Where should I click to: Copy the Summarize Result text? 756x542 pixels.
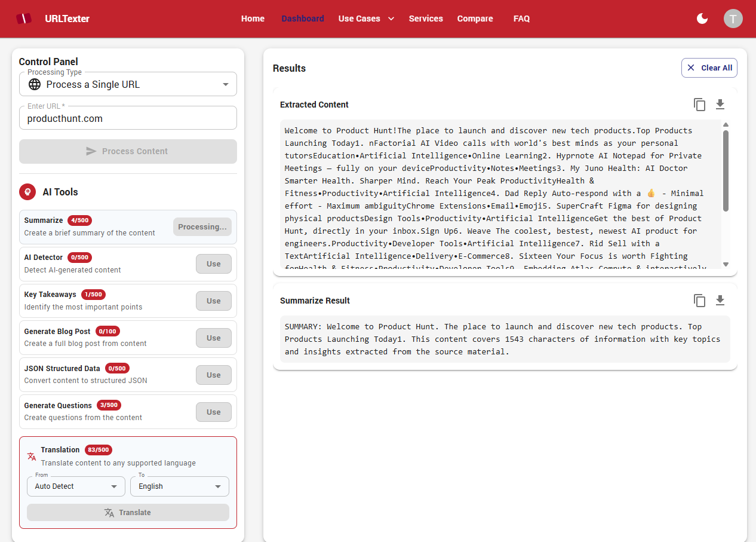700,301
